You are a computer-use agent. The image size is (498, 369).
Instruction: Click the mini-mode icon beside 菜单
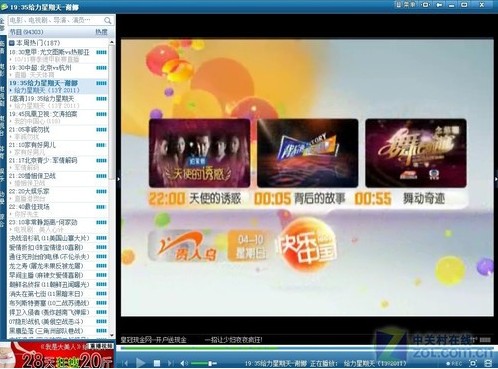426,5
